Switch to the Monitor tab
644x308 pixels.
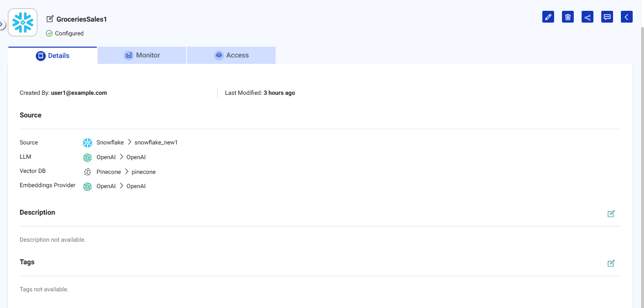coord(142,56)
